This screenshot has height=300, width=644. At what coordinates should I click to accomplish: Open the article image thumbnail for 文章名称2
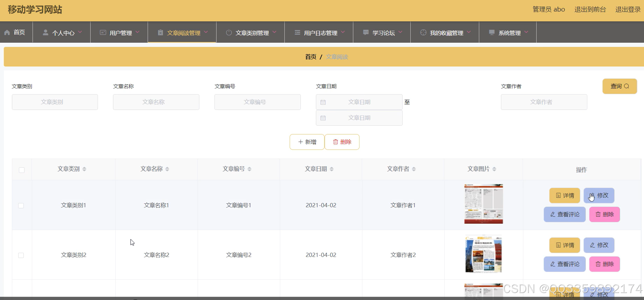point(484,254)
